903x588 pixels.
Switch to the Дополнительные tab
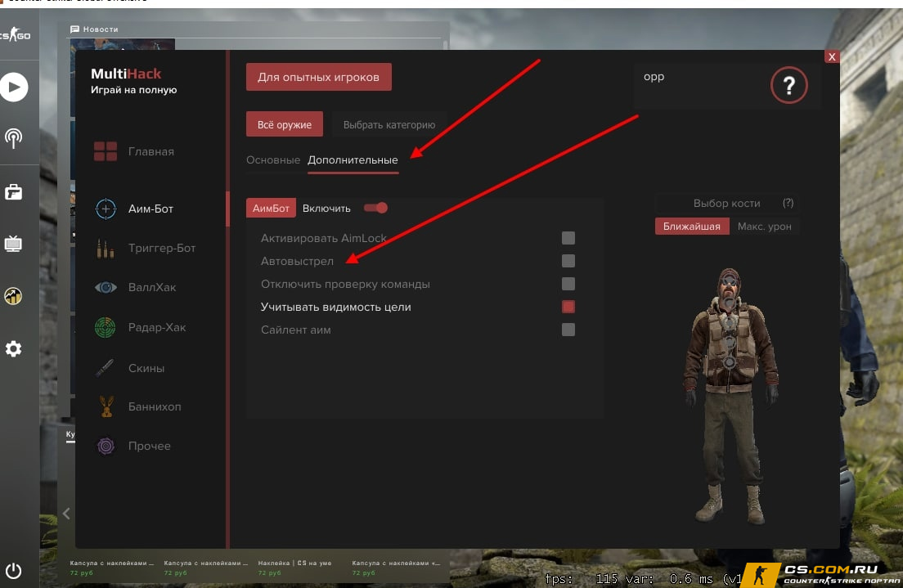click(353, 160)
